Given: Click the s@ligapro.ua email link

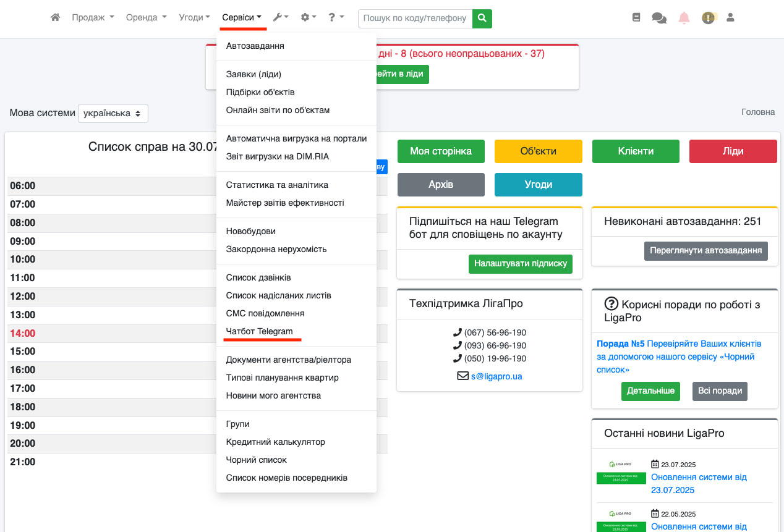Looking at the screenshot, I should [496, 376].
